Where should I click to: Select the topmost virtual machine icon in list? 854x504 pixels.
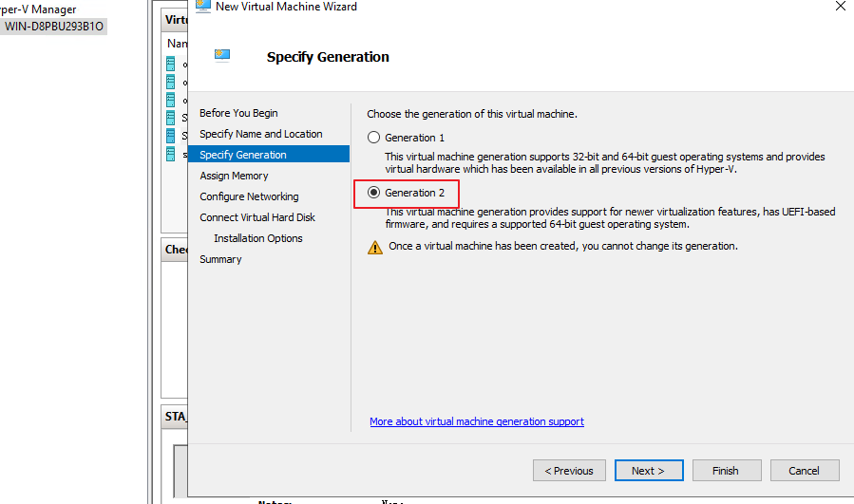coord(171,64)
